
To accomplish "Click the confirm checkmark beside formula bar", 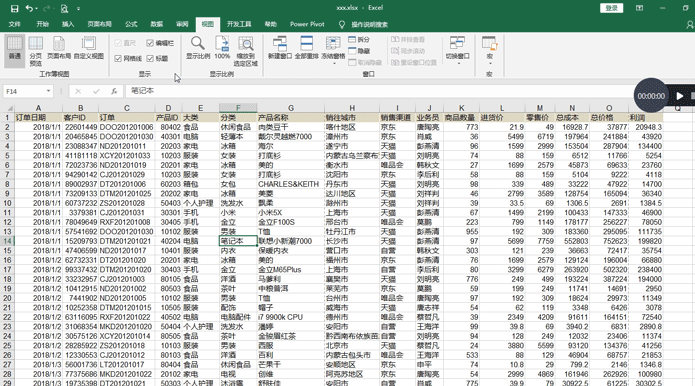I will (x=96, y=91).
